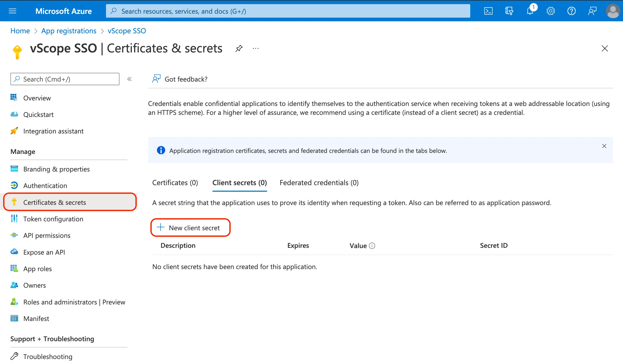Click the Value column info icon
623x364 pixels.
[372, 246]
